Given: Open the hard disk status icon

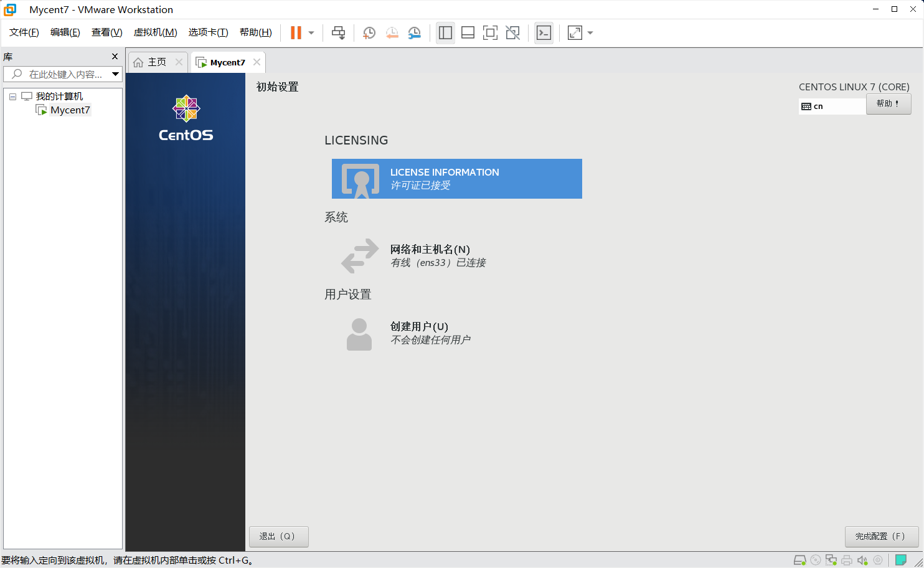Looking at the screenshot, I should [x=800, y=559].
